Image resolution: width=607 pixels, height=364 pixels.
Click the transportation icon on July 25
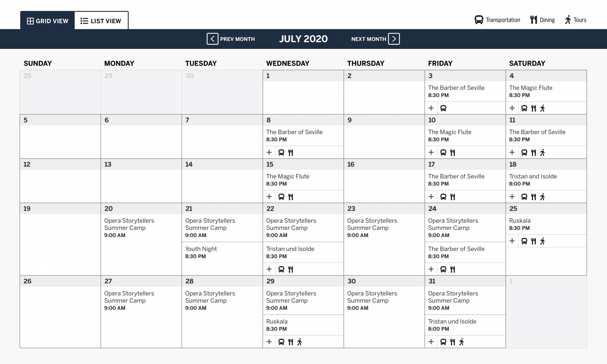point(524,241)
